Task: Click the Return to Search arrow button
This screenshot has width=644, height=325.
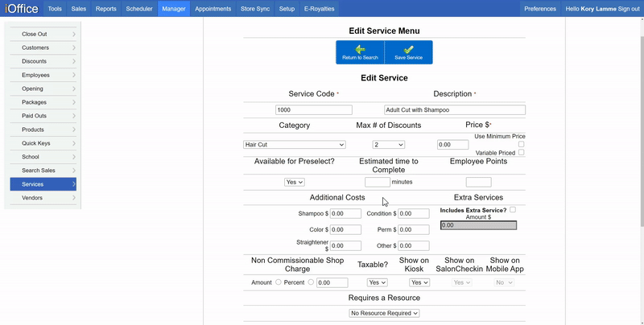Action: point(360,52)
